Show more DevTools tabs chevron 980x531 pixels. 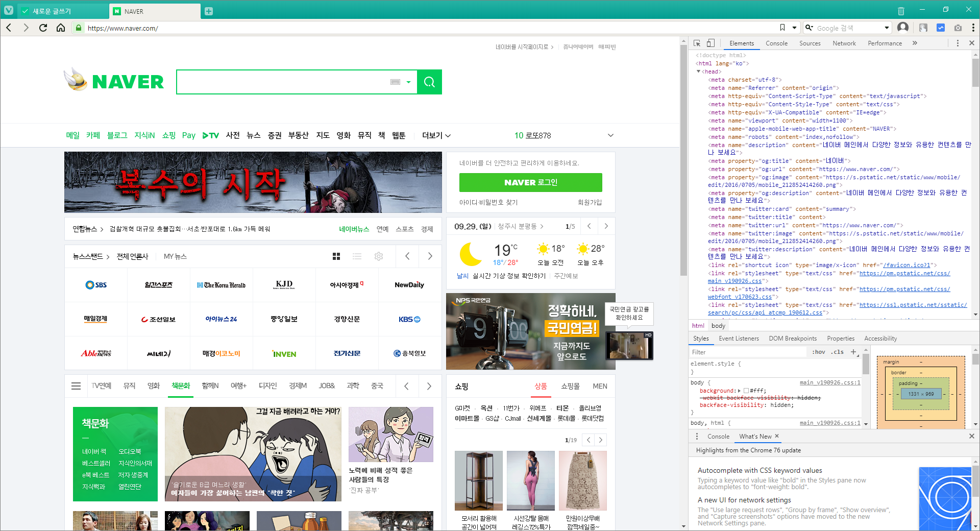pos(915,43)
